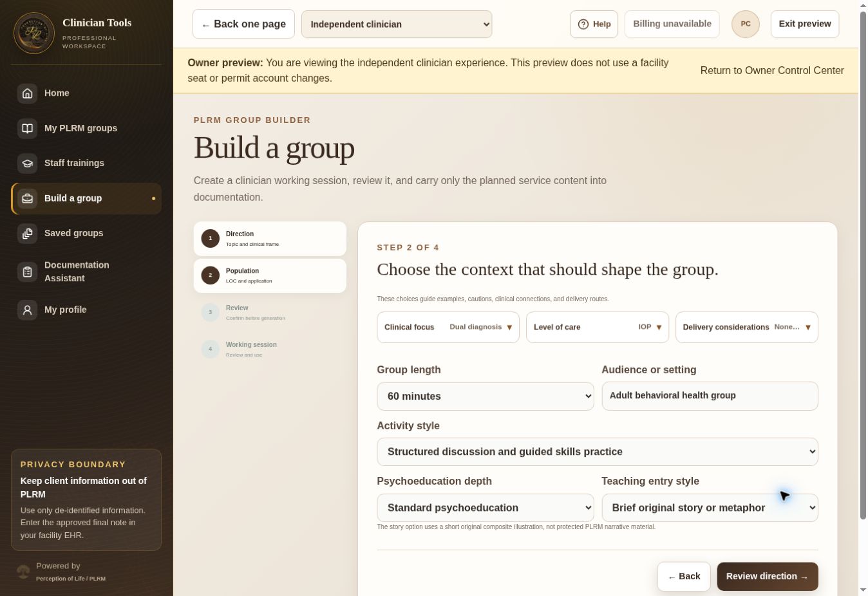Click the 'Owner preview:' banner text

[x=225, y=63]
